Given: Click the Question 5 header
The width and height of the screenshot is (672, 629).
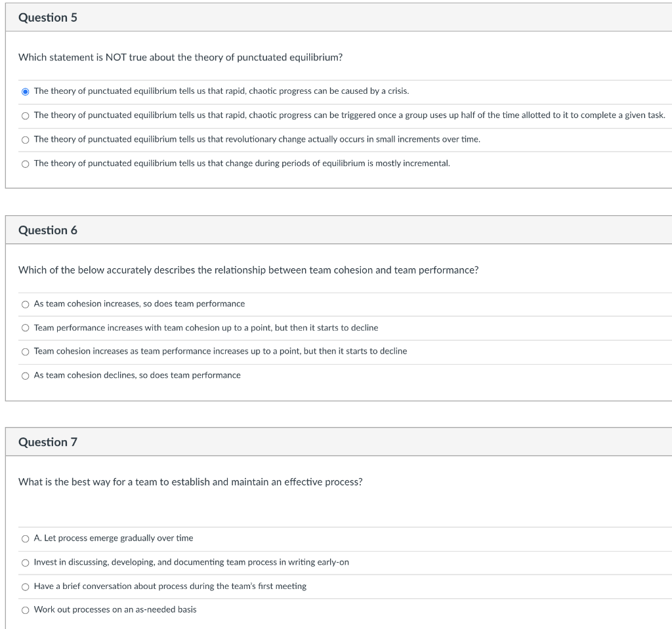Looking at the screenshot, I should (x=48, y=18).
